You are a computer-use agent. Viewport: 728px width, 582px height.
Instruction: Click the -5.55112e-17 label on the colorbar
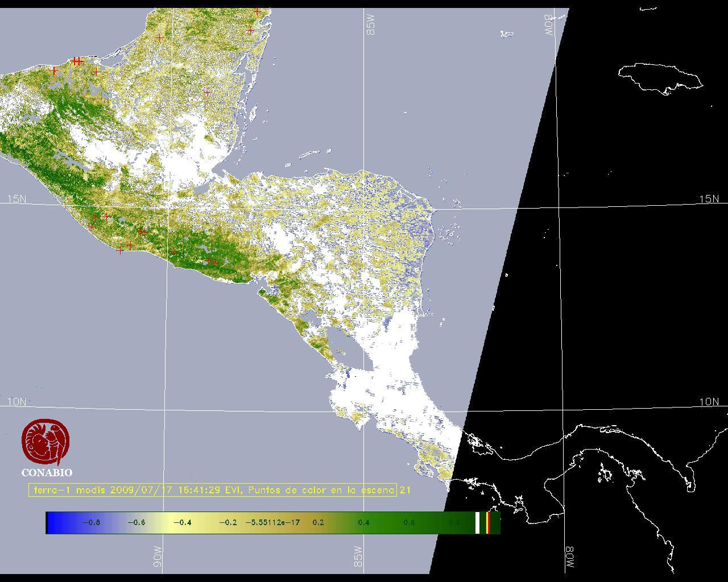(x=272, y=522)
